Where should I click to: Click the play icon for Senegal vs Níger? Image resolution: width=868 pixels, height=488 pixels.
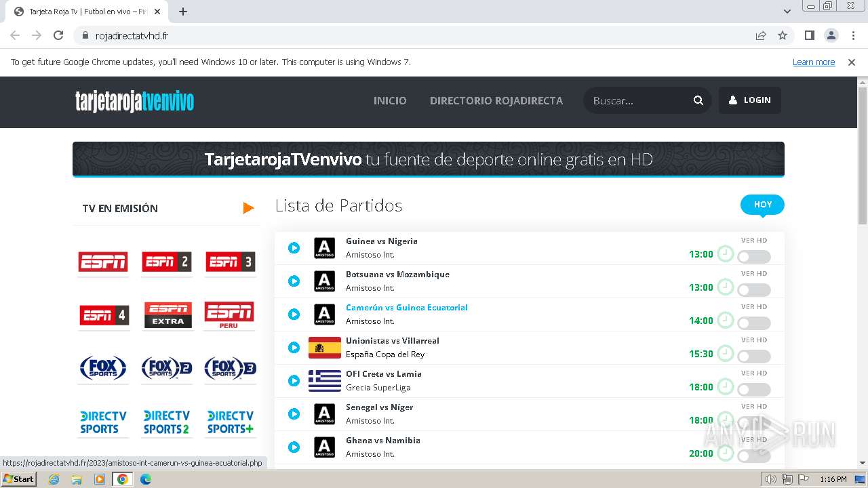pos(294,414)
